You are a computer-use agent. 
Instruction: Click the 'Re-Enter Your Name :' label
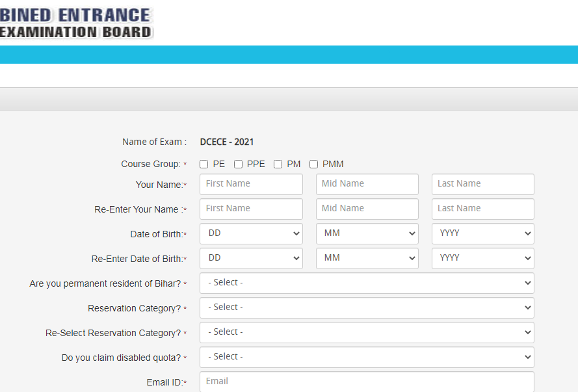pos(138,209)
